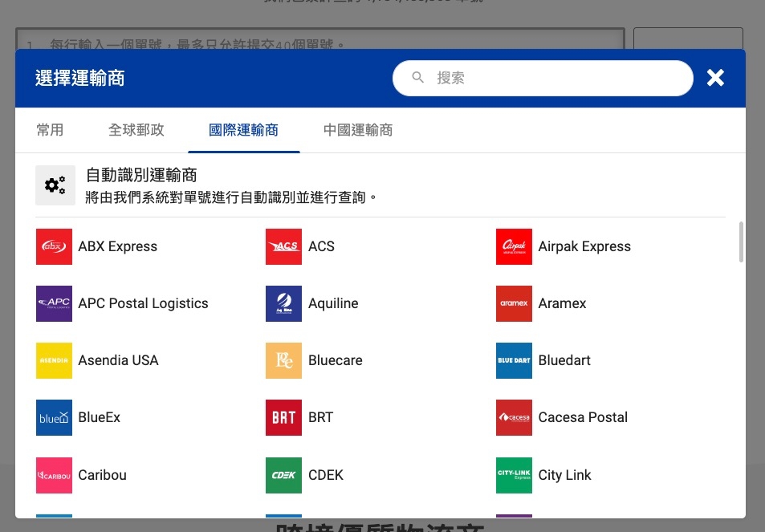This screenshot has height=532, width=765.
Task: Choose the City Link carrier name
Action: coord(564,475)
